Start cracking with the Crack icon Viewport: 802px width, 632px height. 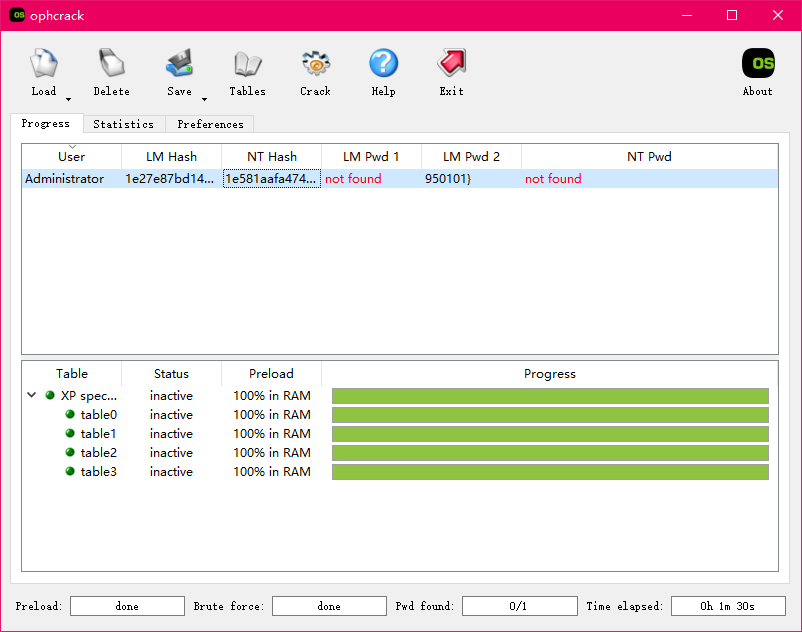pyautogui.click(x=315, y=65)
